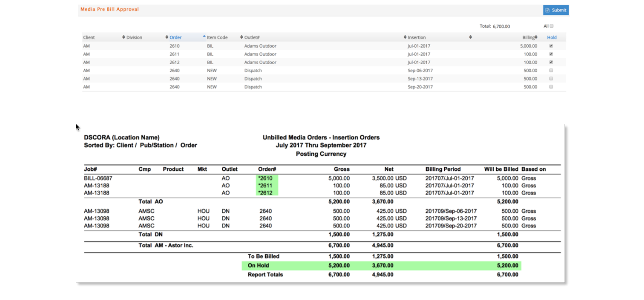
Task: Click billing amount 5,000.00 in the grid
Action: coord(529,46)
